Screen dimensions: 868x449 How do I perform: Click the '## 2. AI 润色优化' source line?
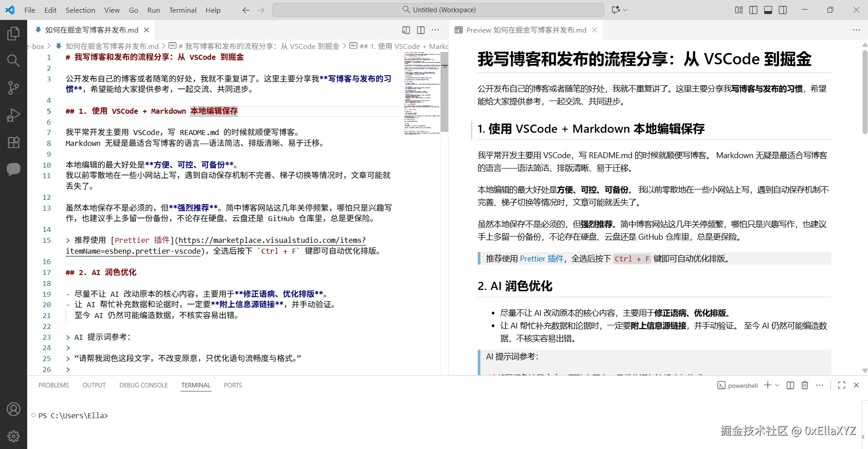tap(101, 273)
